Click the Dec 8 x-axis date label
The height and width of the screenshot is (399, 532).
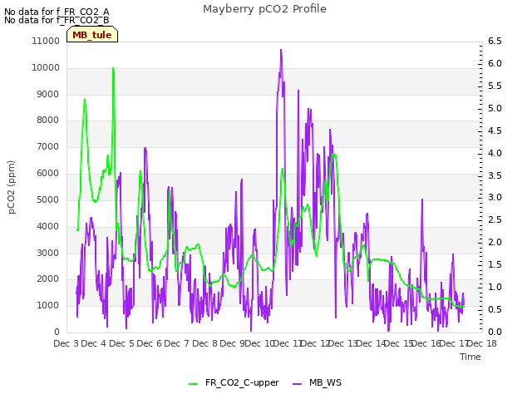coord(204,343)
